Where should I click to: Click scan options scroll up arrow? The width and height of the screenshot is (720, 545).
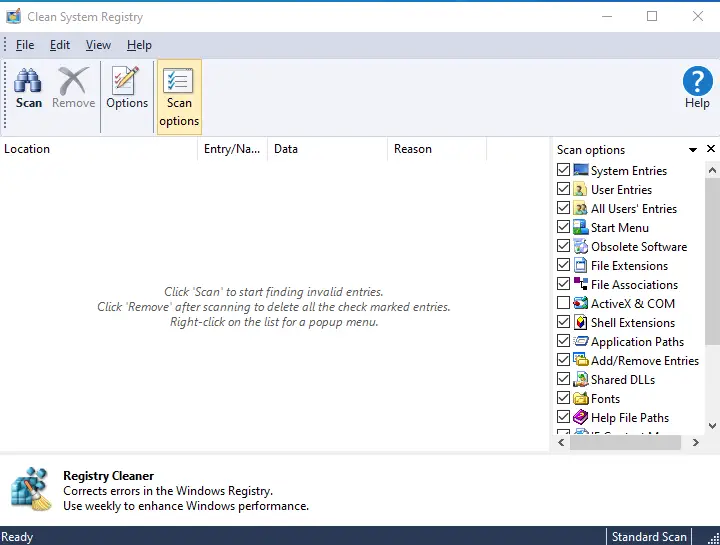pos(712,170)
